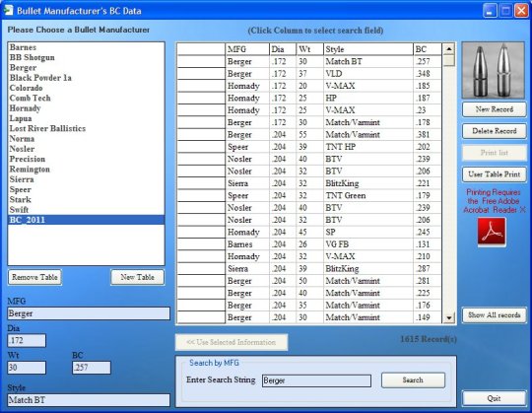Viewport: 532px width, 413px height.
Task: Select Norma in manufacturer list
Action: tap(86, 139)
